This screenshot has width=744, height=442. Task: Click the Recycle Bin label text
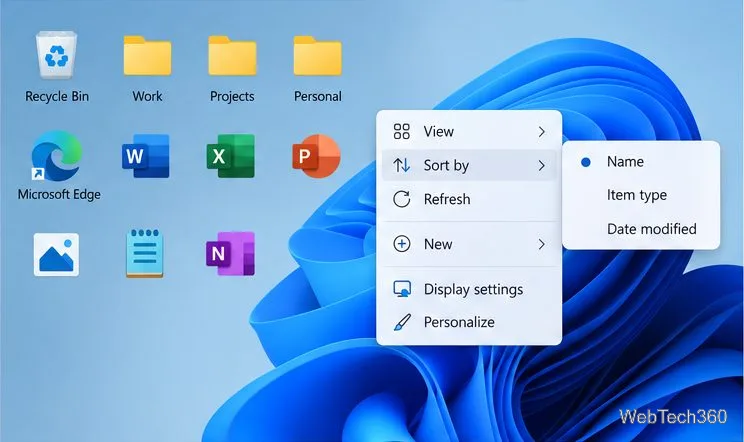(x=57, y=96)
